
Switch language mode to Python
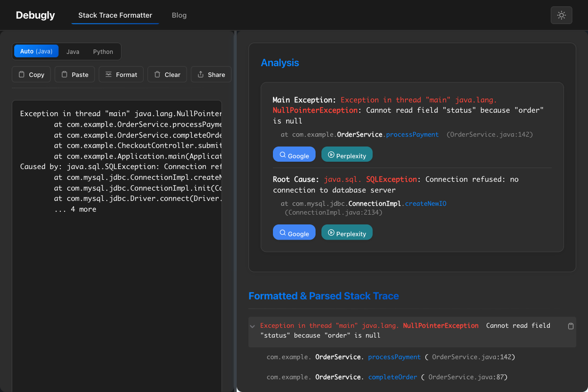click(x=103, y=51)
